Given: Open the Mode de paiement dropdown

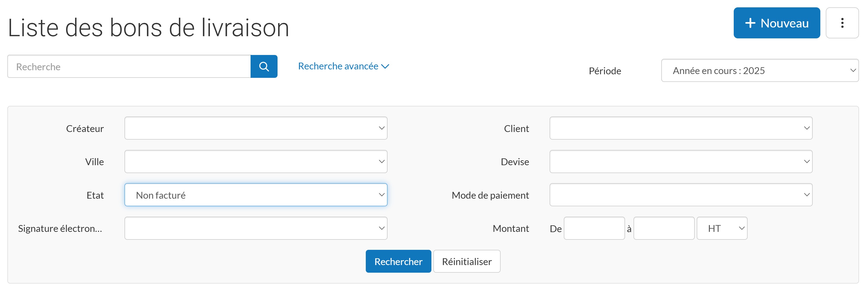Looking at the screenshot, I should click(681, 195).
